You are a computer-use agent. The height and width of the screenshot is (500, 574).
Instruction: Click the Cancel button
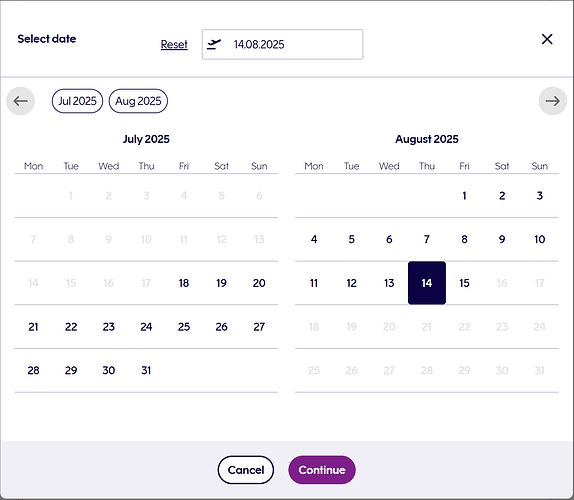point(246,470)
